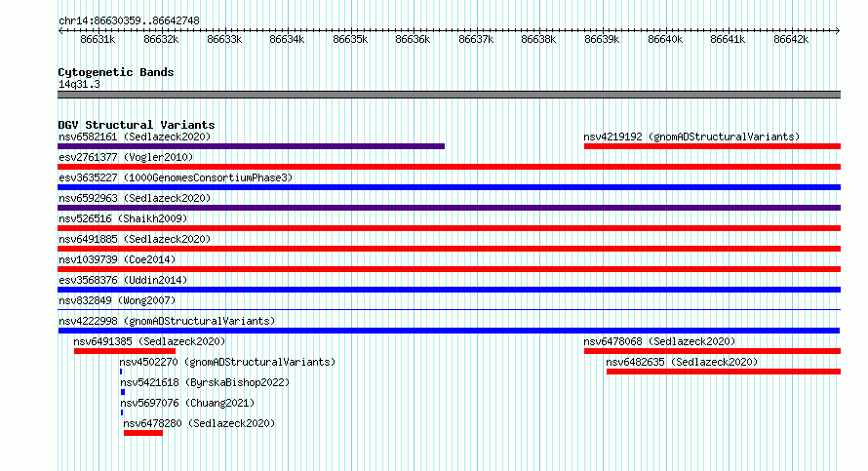Click the nsv6582161 (Sedlazeck2020) variant label
Screen dimensions: 868x471
[135, 137]
